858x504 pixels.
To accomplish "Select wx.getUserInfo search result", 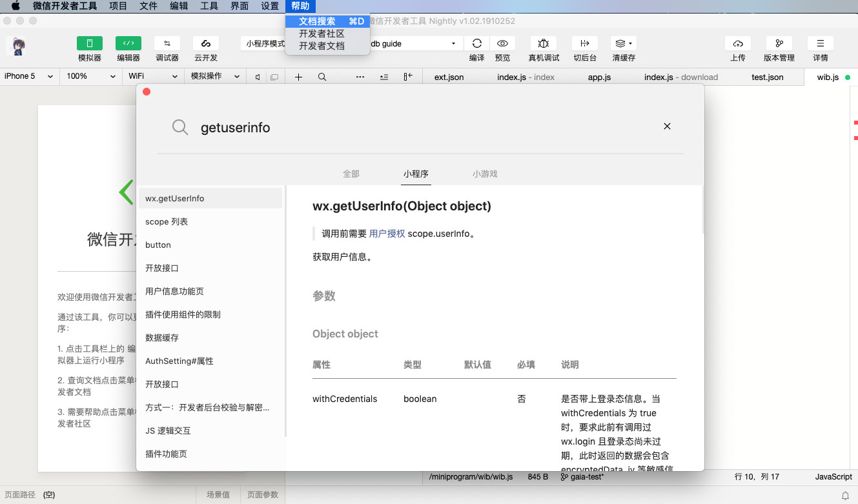I will pos(210,198).
